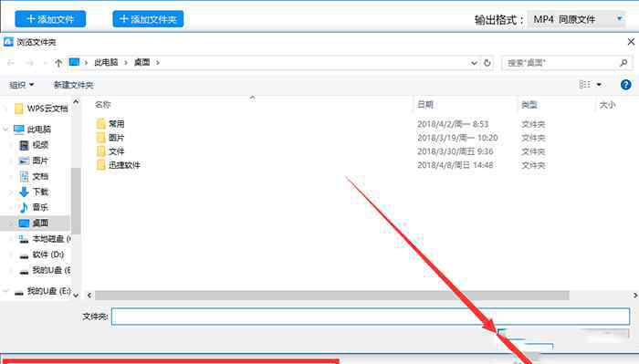The image size is (639, 364).
Task: Collapse the 此电脑 tree node
Action: (5, 129)
